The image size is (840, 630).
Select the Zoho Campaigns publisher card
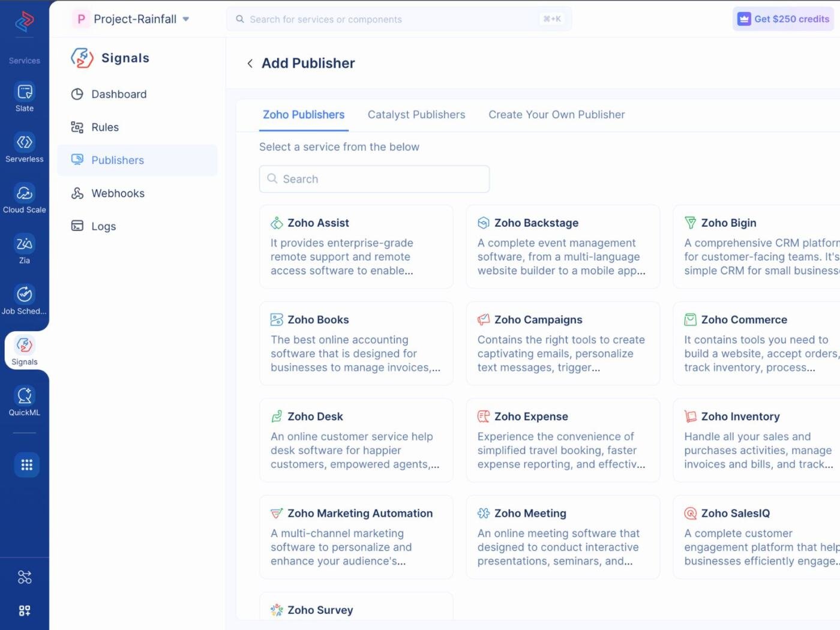(x=563, y=343)
